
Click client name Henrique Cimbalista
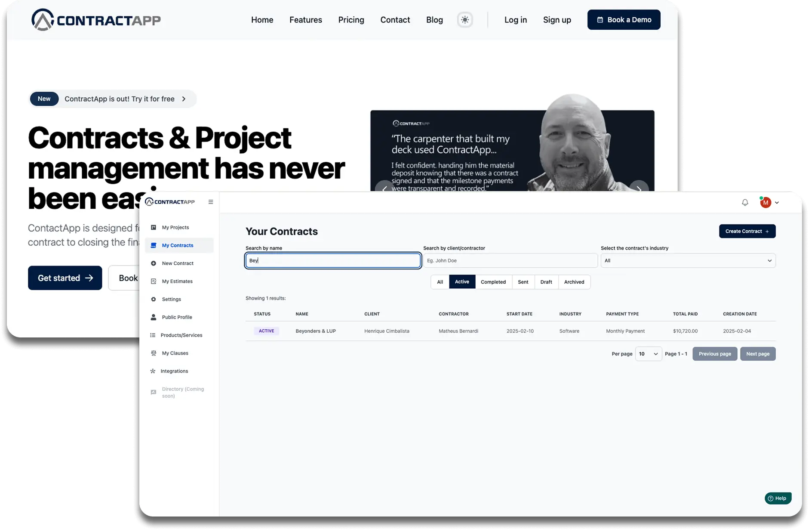click(387, 331)
